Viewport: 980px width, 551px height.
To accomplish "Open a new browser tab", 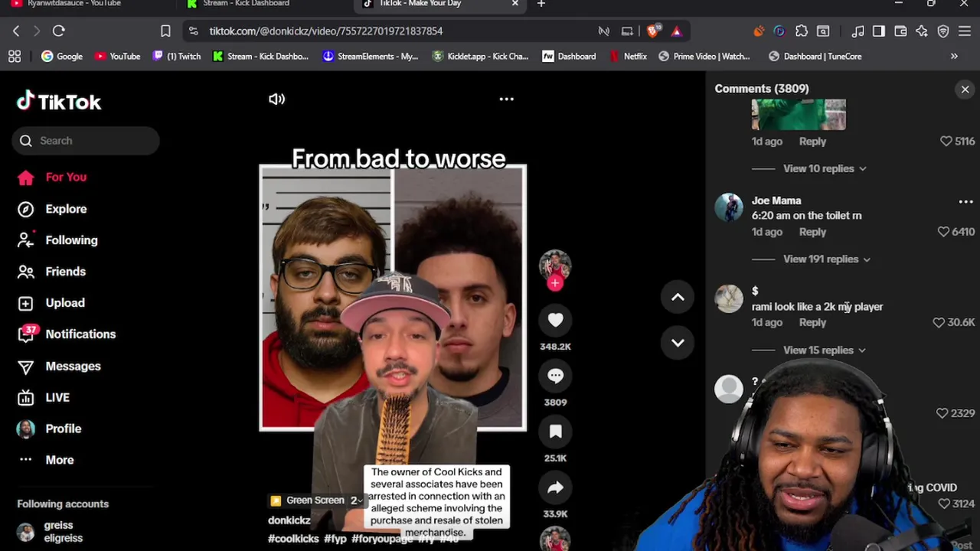I will [x=541, y=4].
